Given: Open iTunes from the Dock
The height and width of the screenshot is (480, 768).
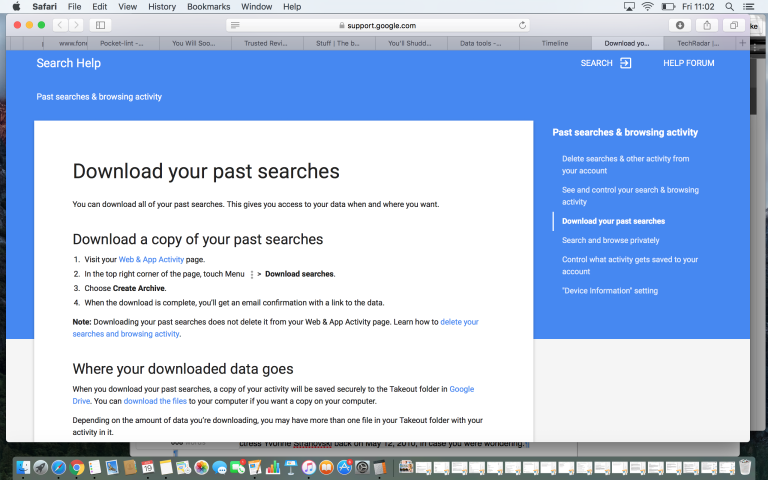Looking at the screenshot, I should coord(309,467).
